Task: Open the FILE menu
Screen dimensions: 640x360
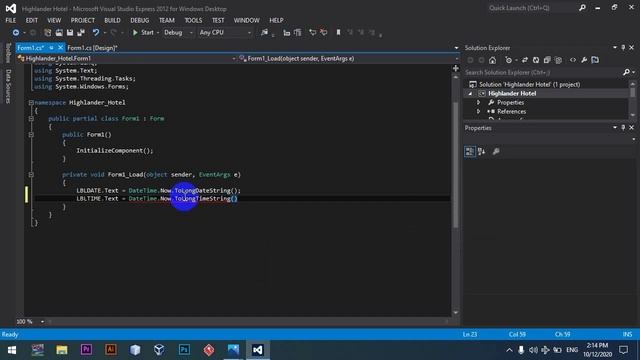Action: tap(11, 20)
